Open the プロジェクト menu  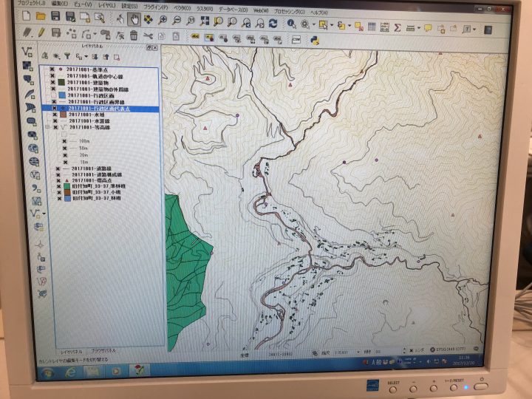coord(31,3)
